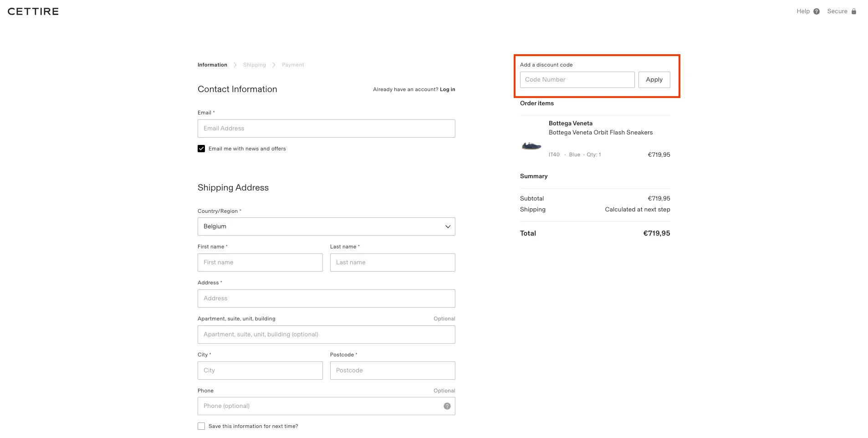The image size is (868, 438).
Task: Click the Cettire logo
Action: 33,11
